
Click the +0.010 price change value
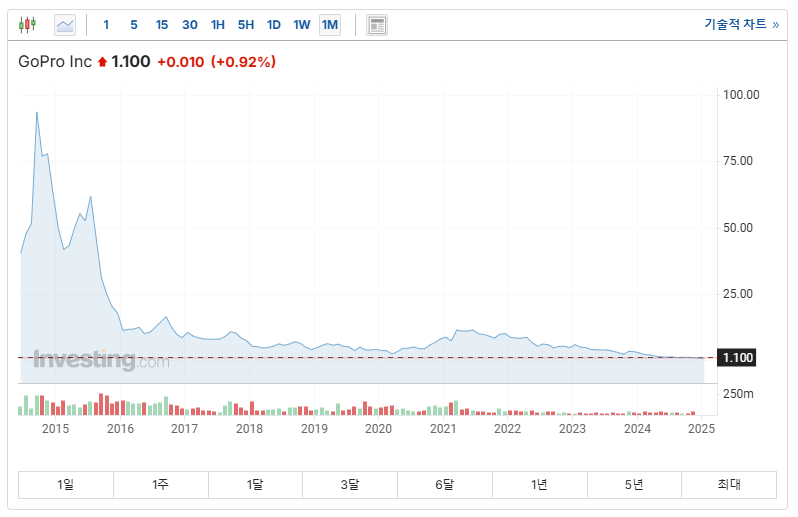point(181,62)
